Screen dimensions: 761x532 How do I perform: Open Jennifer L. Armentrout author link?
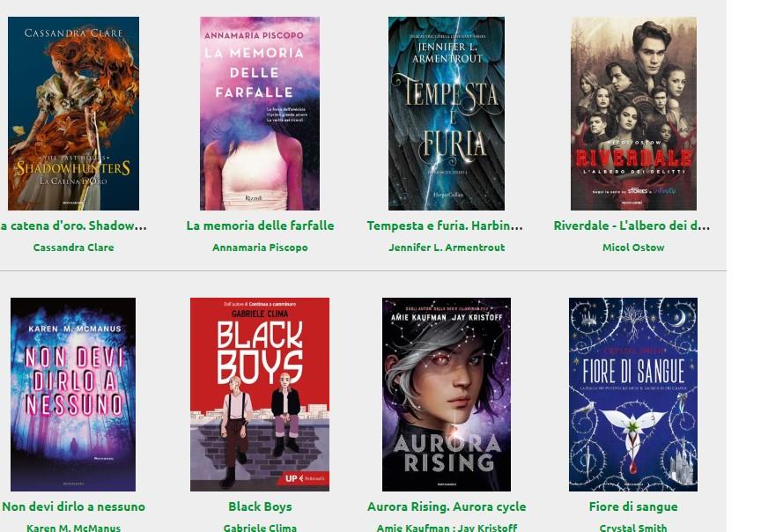point(447,248)
